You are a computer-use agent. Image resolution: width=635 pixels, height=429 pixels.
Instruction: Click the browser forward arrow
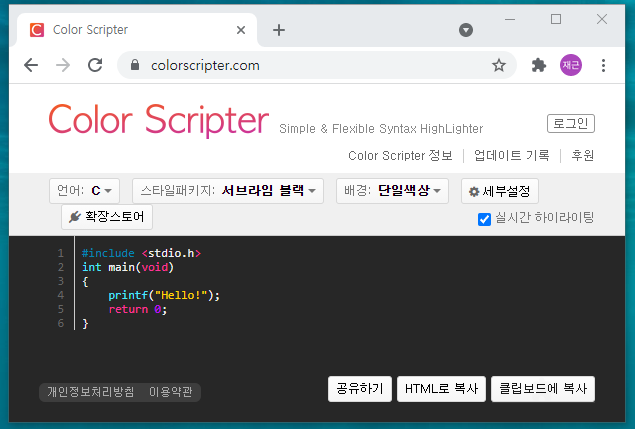pos(63,65)
